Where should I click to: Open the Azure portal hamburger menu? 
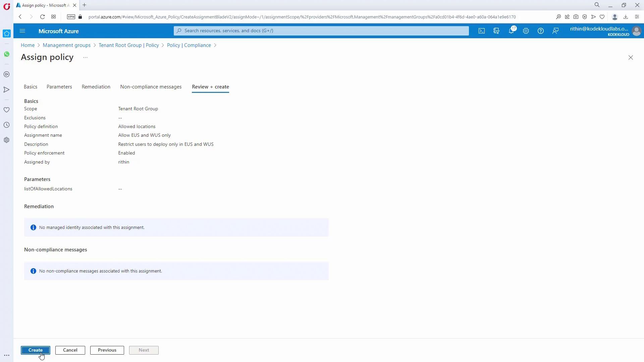tap(22, 31)
